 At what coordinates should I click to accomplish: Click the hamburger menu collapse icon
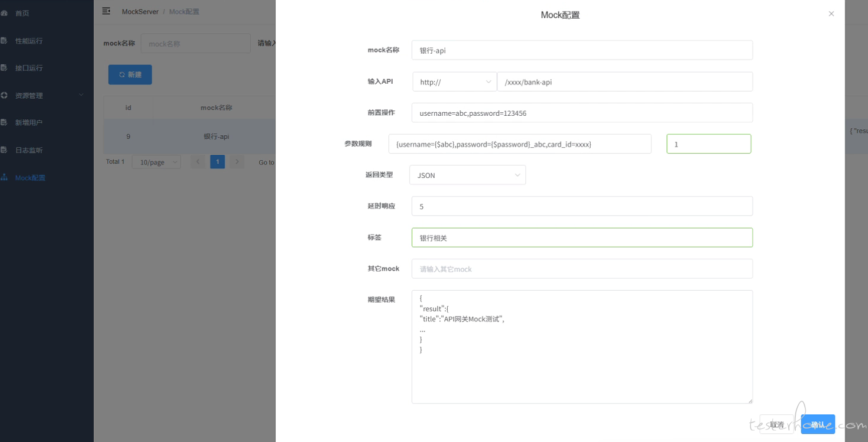click(106, 11)
